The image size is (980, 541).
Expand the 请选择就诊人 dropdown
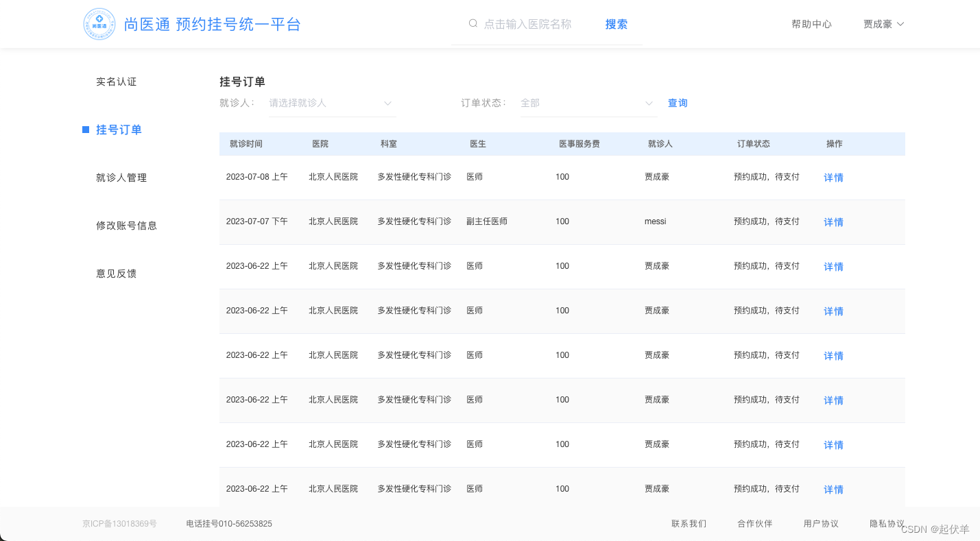coord(333,103)
